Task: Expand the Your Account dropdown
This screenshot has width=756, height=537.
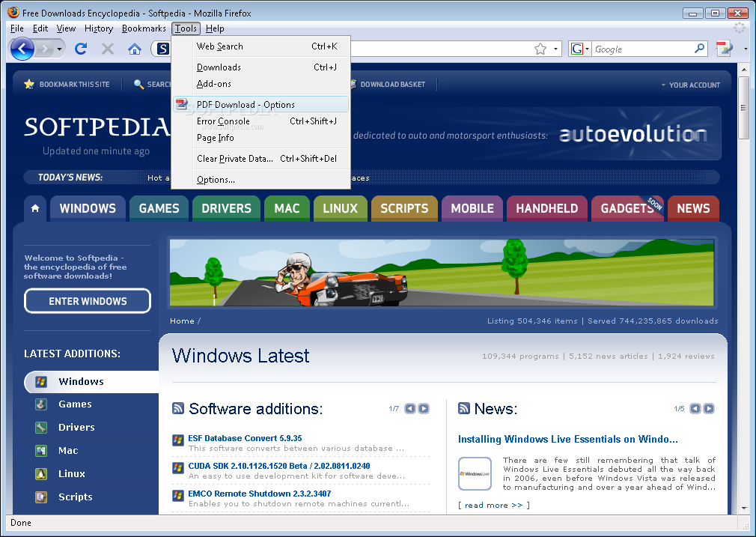Action: (x=690, y=85)
